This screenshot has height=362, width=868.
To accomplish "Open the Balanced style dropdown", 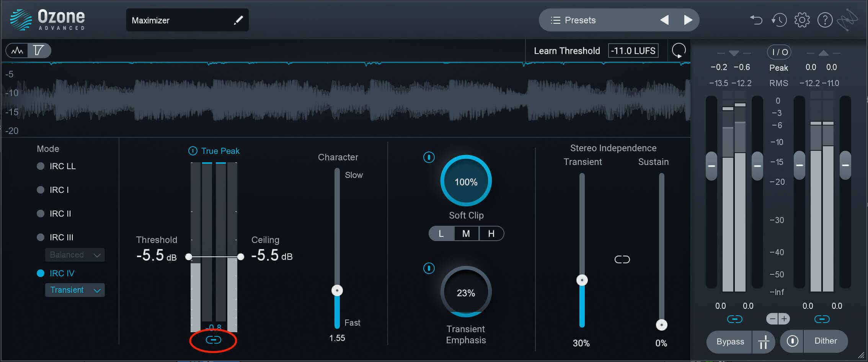I will pyautogui.click(x=75, y=255).
